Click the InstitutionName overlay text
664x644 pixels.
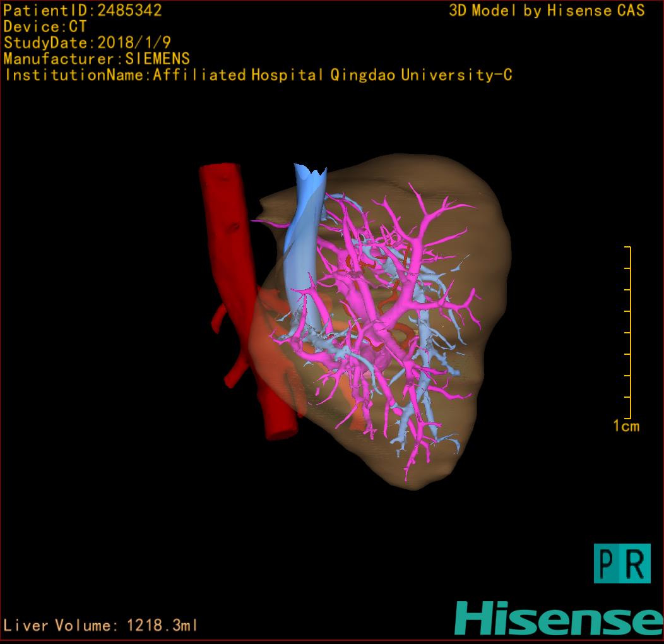click(258, 75)
